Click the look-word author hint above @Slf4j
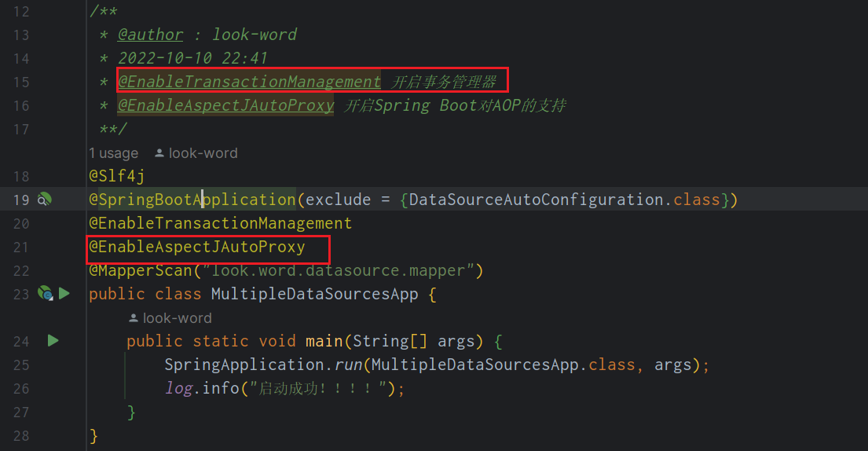This screenshot has width=868, height=451. point(203,153)
